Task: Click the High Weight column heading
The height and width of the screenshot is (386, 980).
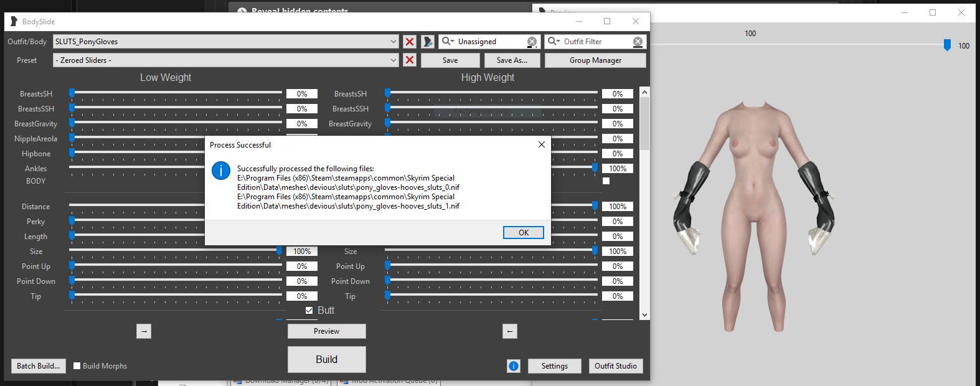Action: 488,77
